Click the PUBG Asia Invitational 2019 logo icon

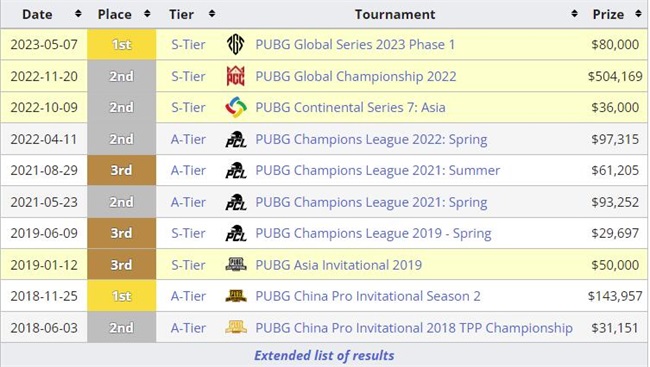point(236,264)
